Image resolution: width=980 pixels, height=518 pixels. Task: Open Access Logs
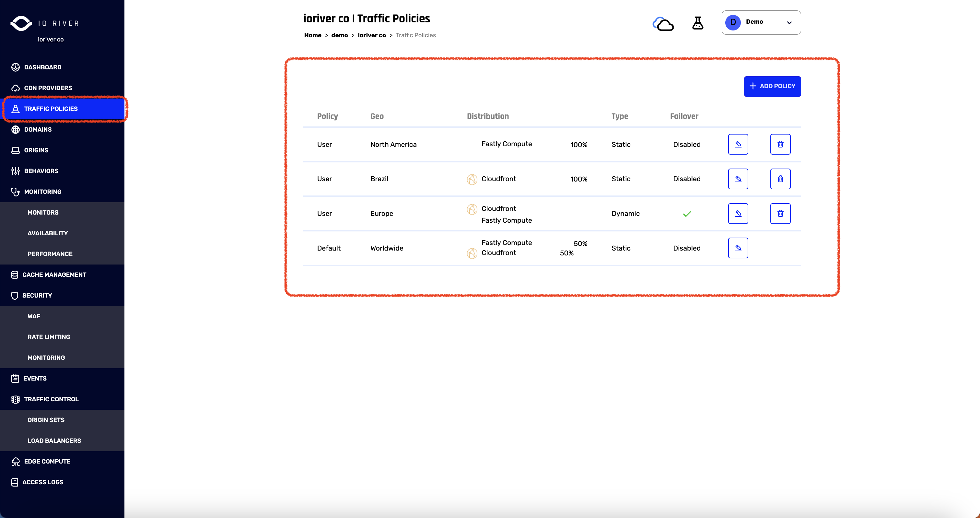[x=42, y=482]
